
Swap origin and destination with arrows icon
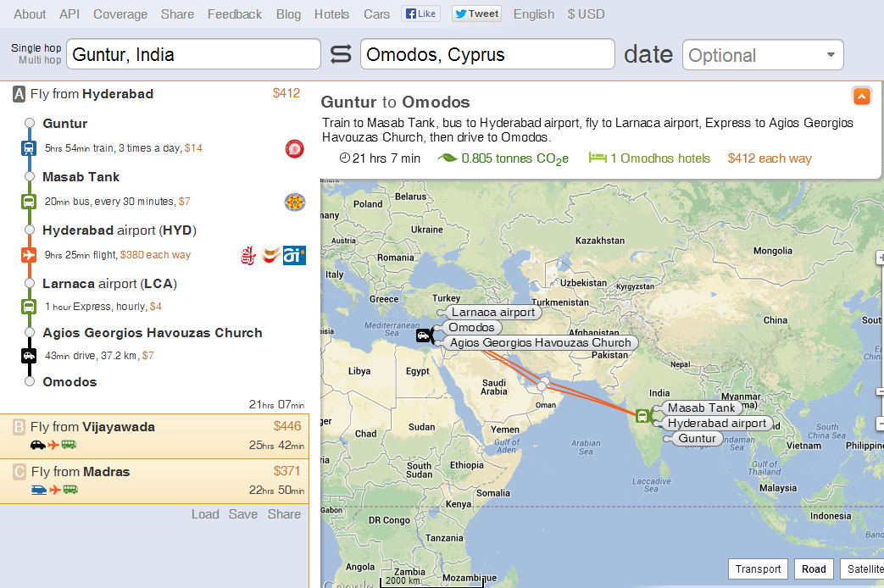point(341,54)
